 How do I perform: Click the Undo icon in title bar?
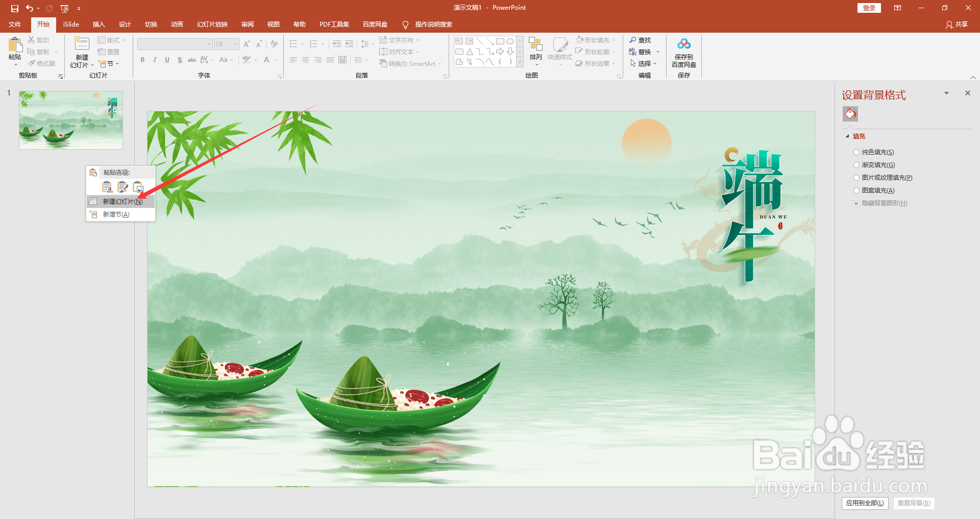tap(30, 8)
